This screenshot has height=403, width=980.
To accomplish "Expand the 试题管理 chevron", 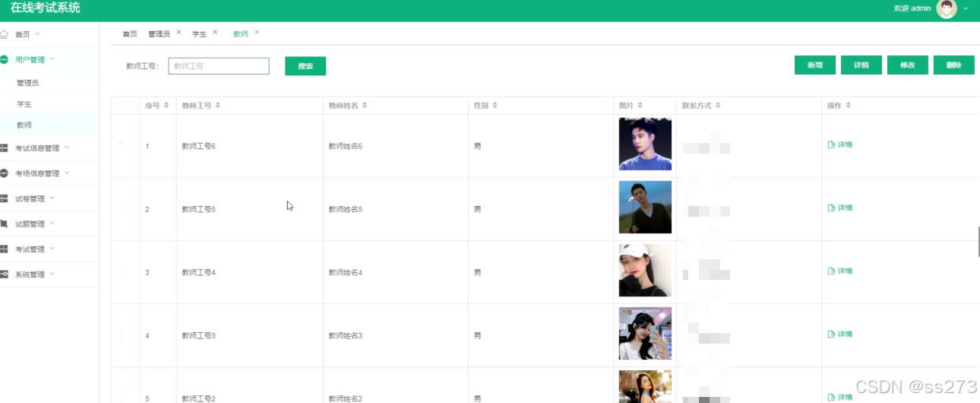I will [52, 223].
